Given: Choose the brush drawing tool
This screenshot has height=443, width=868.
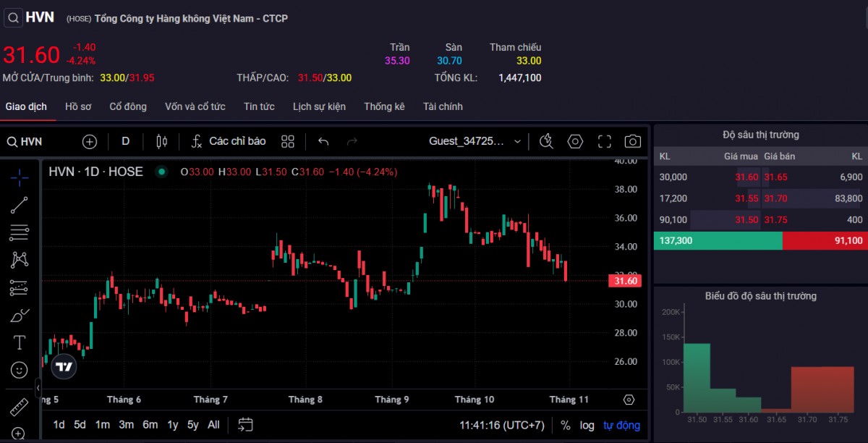Looking at the screenshot, I should 20,315.
